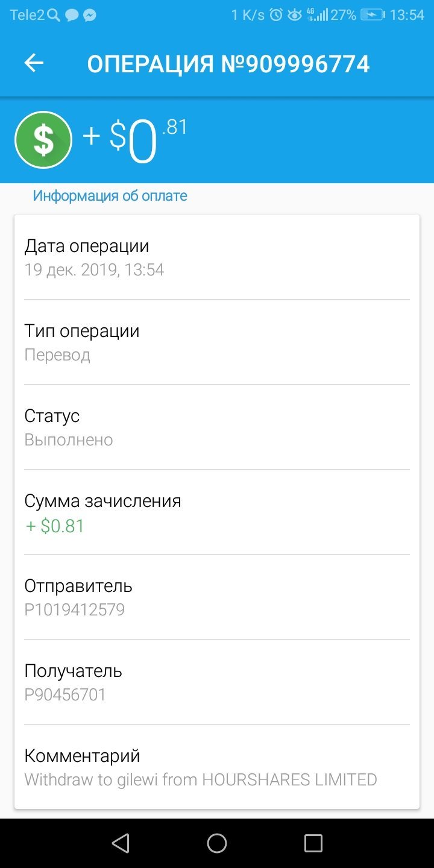The width and height of the screenshot is (434, 868).
Task: Tap the green + $0.81 credited amount
Action: point(55,526)
